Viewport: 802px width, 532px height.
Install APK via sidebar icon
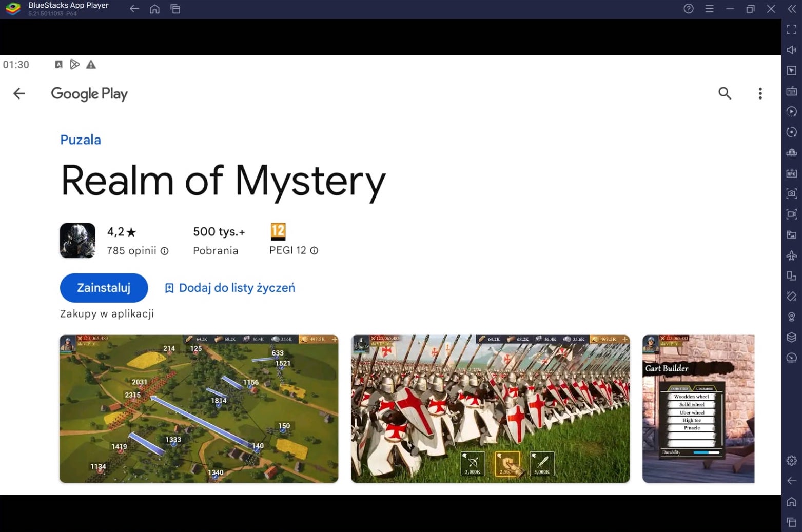(791, 173)
